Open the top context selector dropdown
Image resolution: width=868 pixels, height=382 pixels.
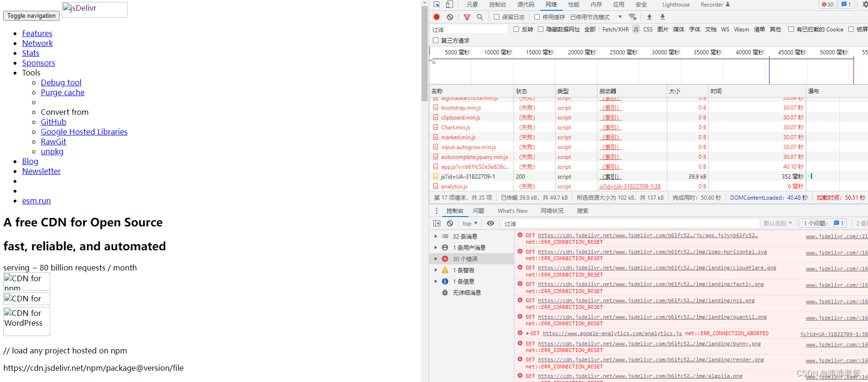pos(470,224)
